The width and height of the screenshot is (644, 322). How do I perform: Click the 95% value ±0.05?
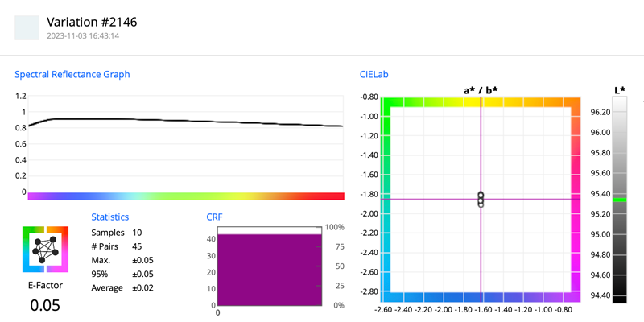tap(142, 275)
